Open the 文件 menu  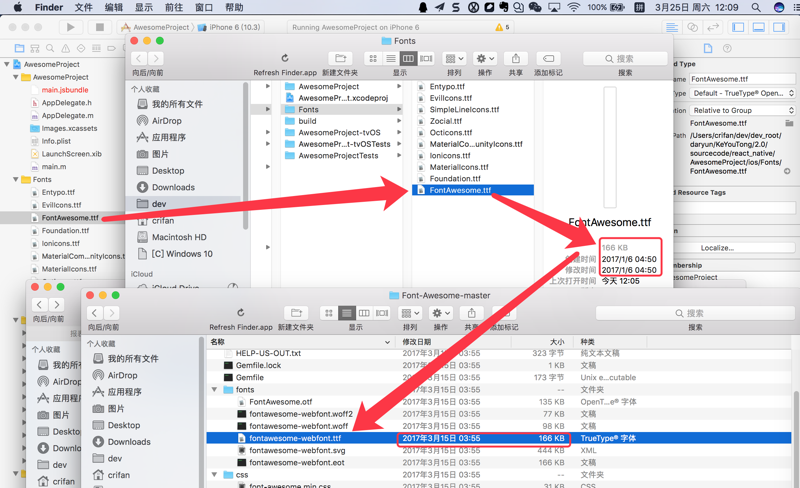pos(83,7)
